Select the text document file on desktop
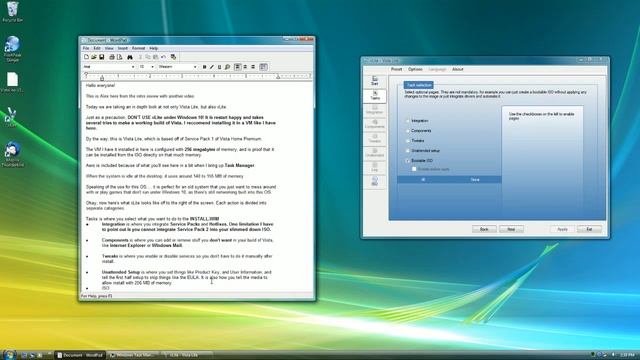The width and height of the screenshot is (640, 360). pyautogui.click(x=12, y=82)
